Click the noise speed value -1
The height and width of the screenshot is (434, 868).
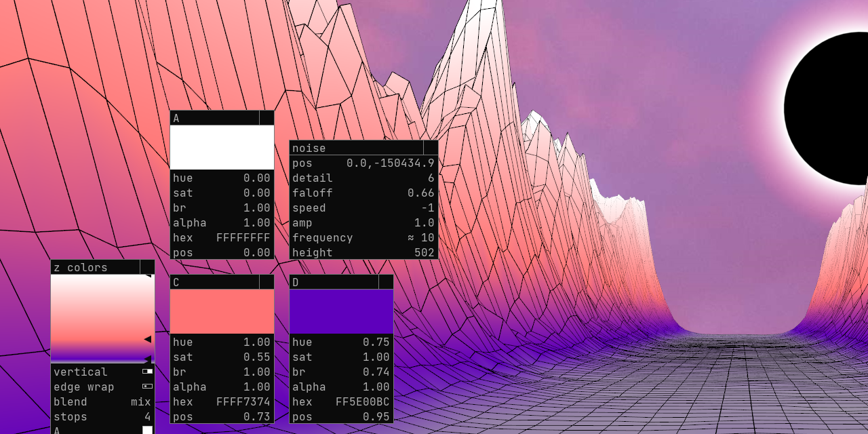pyautogui.click(x=427, y=208)
